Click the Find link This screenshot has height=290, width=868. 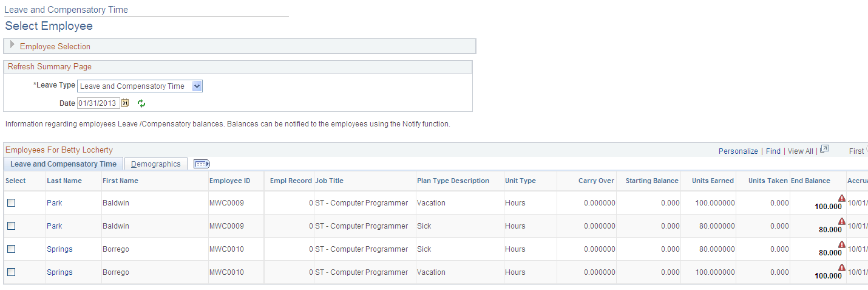click(773, 151)
